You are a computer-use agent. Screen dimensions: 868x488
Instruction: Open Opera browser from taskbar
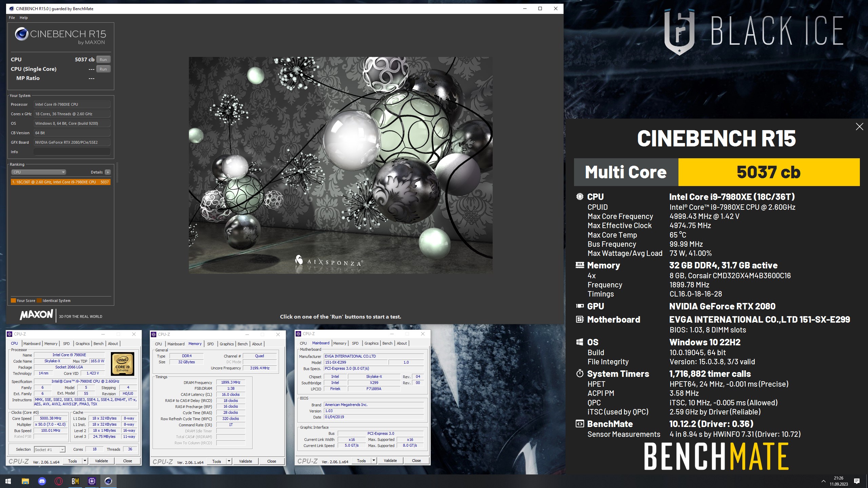coord(58,481)
